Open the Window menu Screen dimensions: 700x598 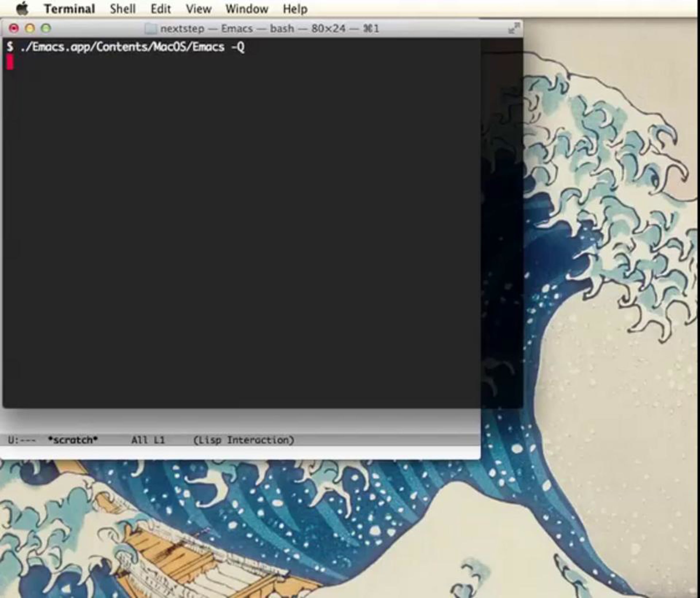point(247,9)
